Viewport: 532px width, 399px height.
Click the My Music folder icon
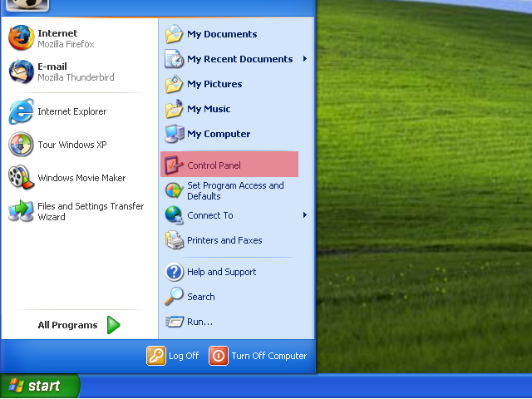(174, 109)
